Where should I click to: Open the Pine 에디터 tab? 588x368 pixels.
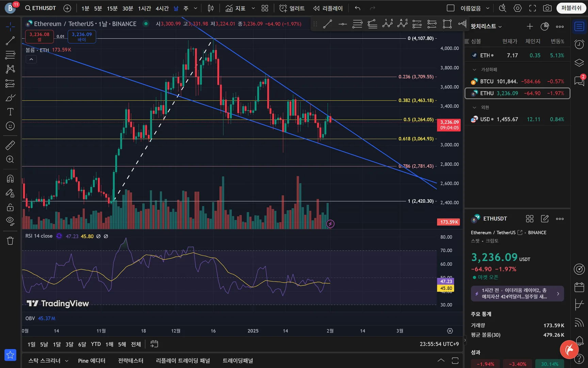click(92, 361)
